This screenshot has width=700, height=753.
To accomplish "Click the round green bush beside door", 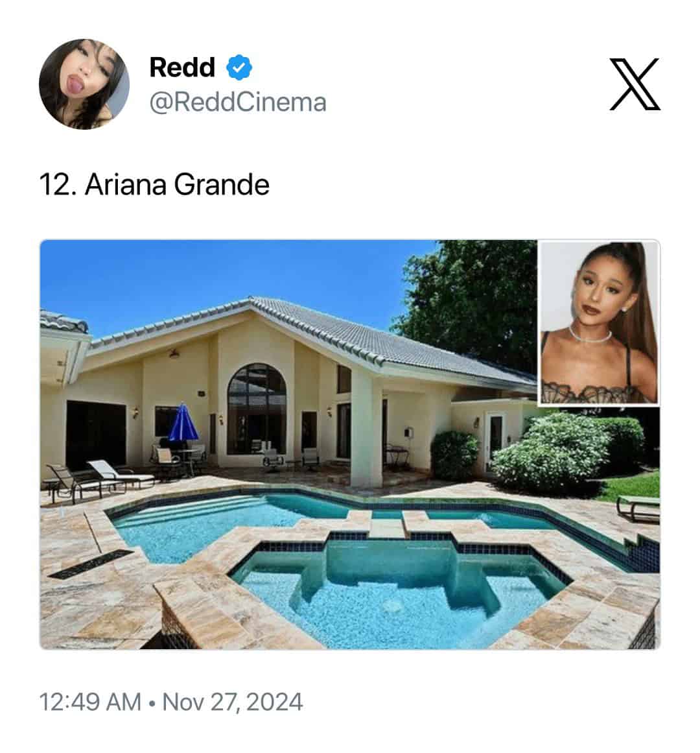I will 454,455.
